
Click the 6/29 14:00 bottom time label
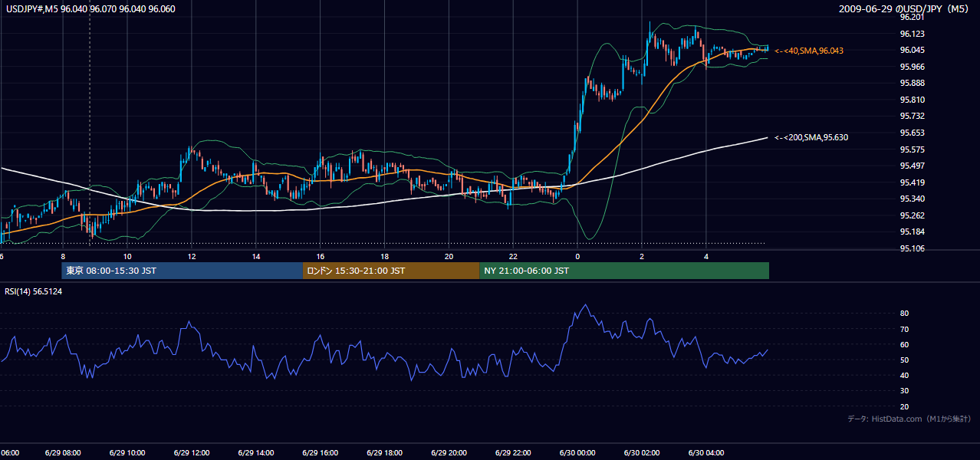(x=255, y=453)
